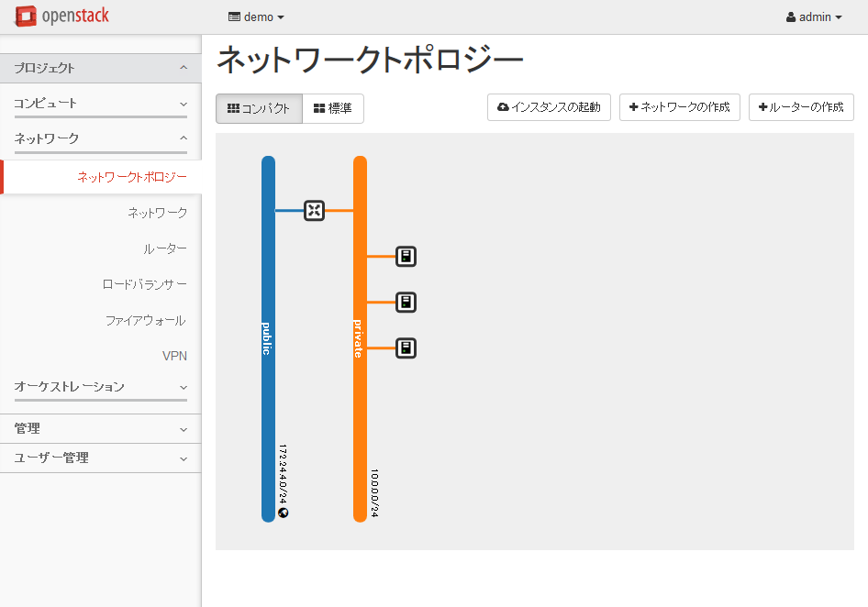This screenshot has height=607, width=868.
Task: Click the 10.0.0.0/24 subnet label
Action: point(374,493)
